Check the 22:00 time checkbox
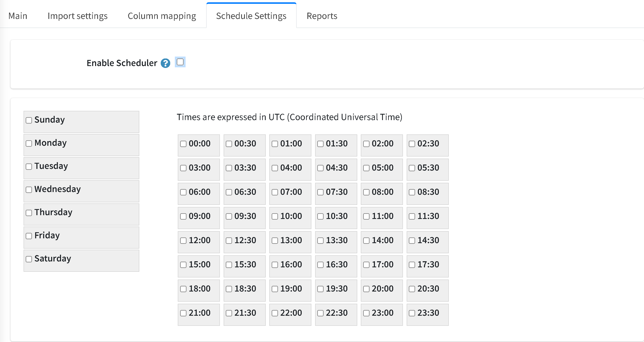 275,313
